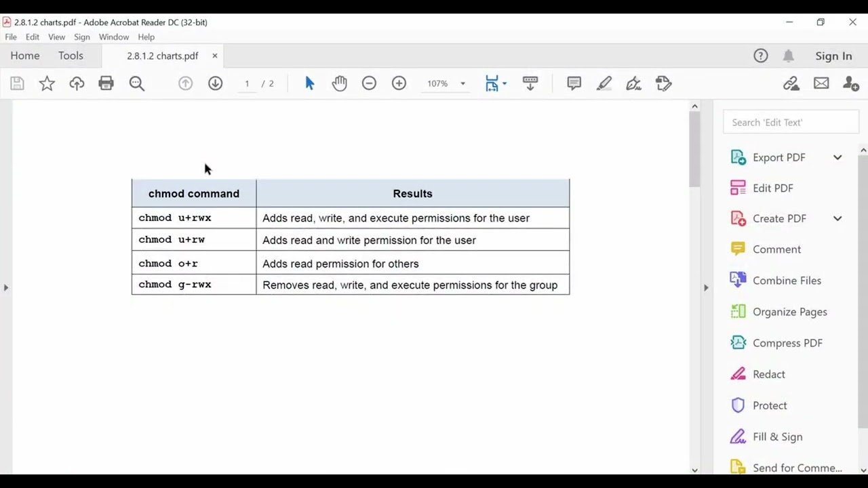
Task: Open the Help question mark icon
Action: tap(761, 56)
